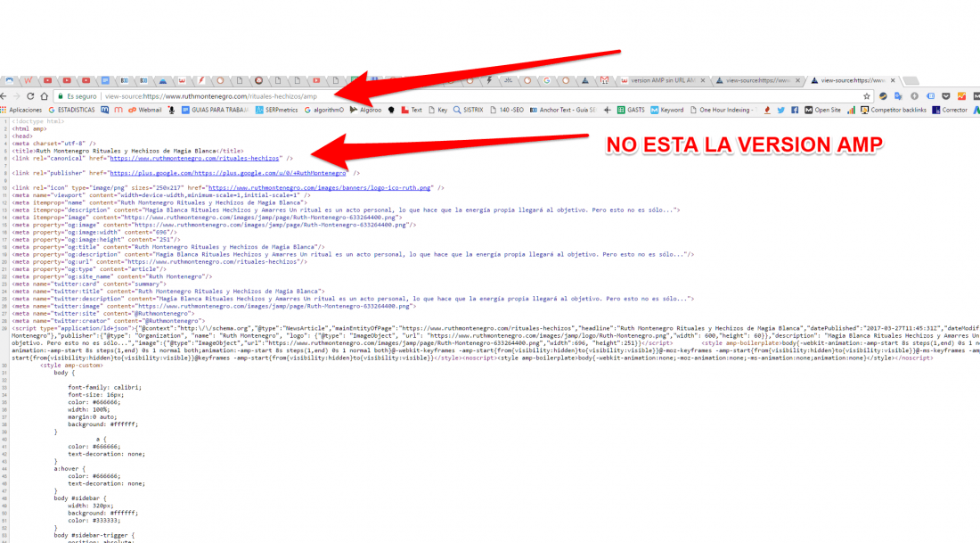Click the '<style amp-custom>' line
This screenshot has height=543, width=980.
pyautogui.click(x=72, y=366)
